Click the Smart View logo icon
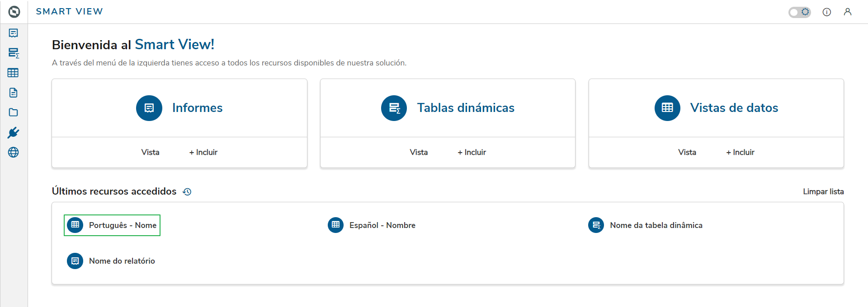 [x=14, y=12]
